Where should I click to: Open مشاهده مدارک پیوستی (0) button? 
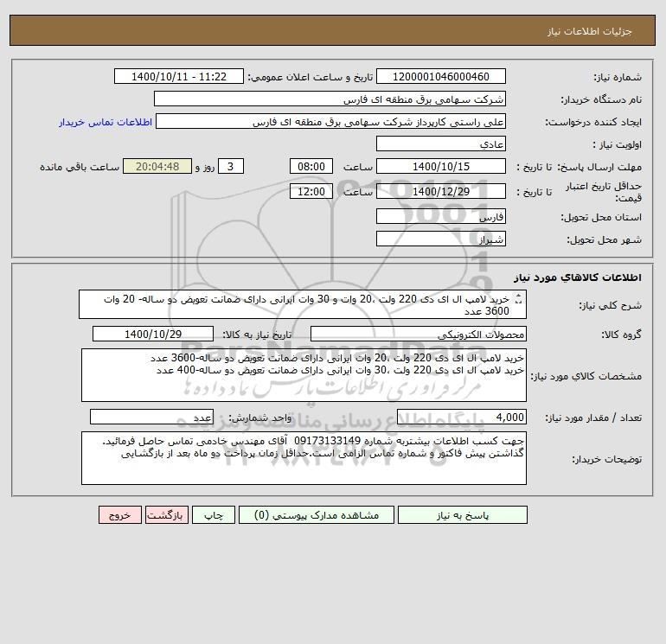(317, 515)
